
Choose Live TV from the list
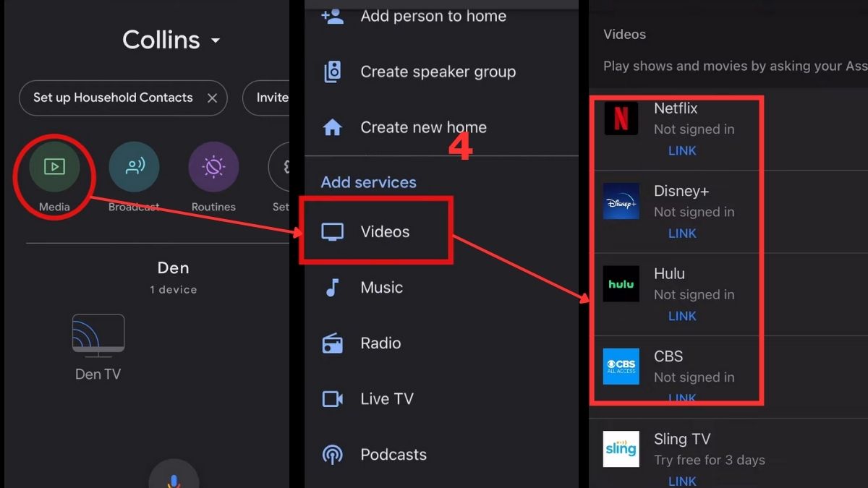tap(386, 399)
